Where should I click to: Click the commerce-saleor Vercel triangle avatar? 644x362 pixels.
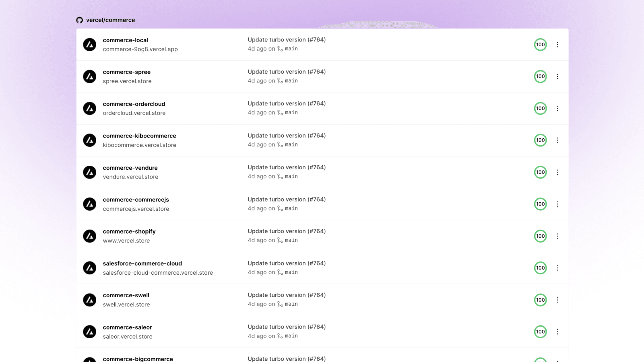pyautogui.click(x=90, y=331)
